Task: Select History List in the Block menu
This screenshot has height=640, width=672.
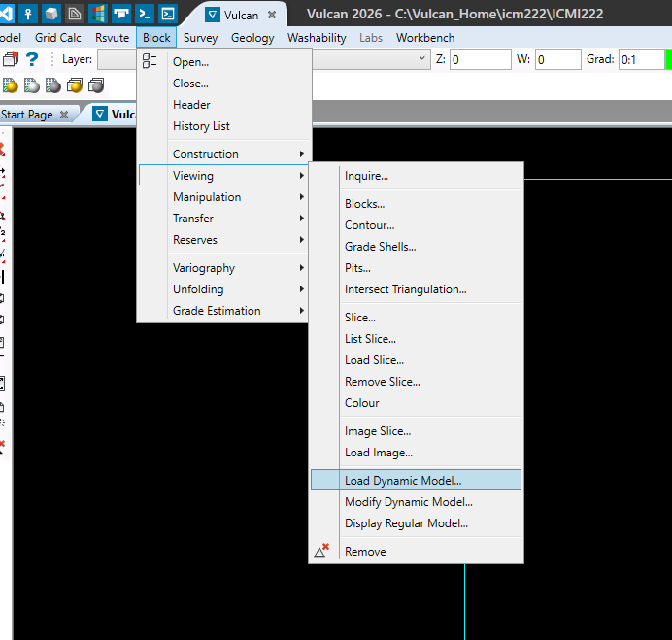Action: coord(223,126)
